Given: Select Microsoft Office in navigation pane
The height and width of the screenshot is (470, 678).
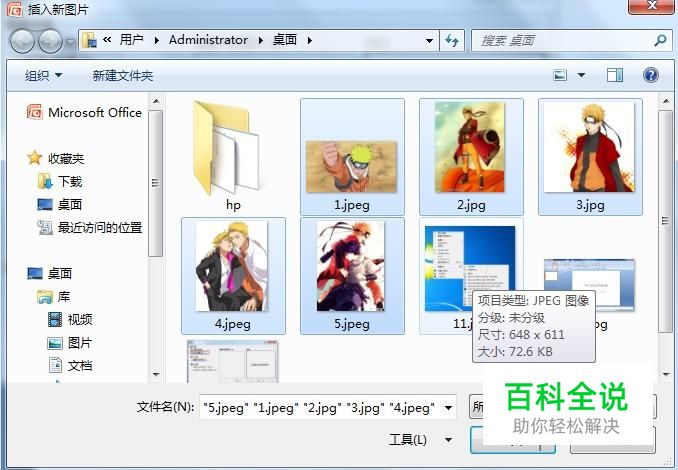Looking at the screenshot, I should tap(84, 112).
